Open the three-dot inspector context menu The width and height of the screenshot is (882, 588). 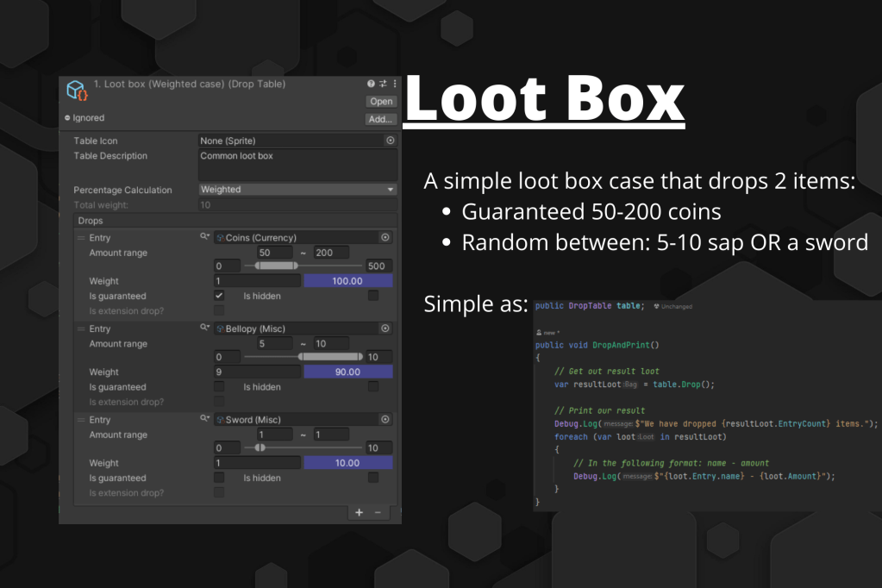395,84
